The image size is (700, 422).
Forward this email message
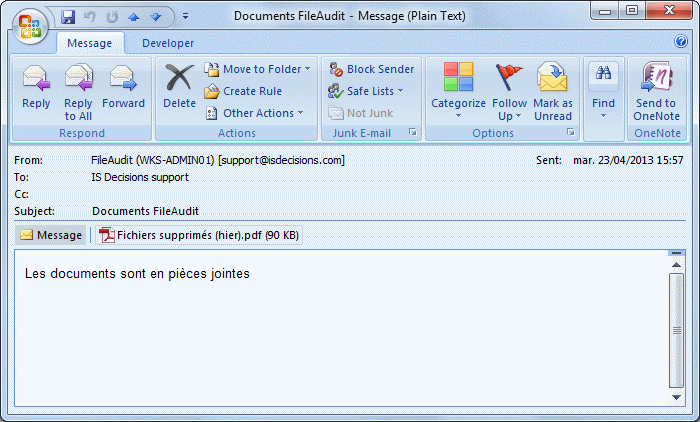pyautogui.click(x=123, y=87)
